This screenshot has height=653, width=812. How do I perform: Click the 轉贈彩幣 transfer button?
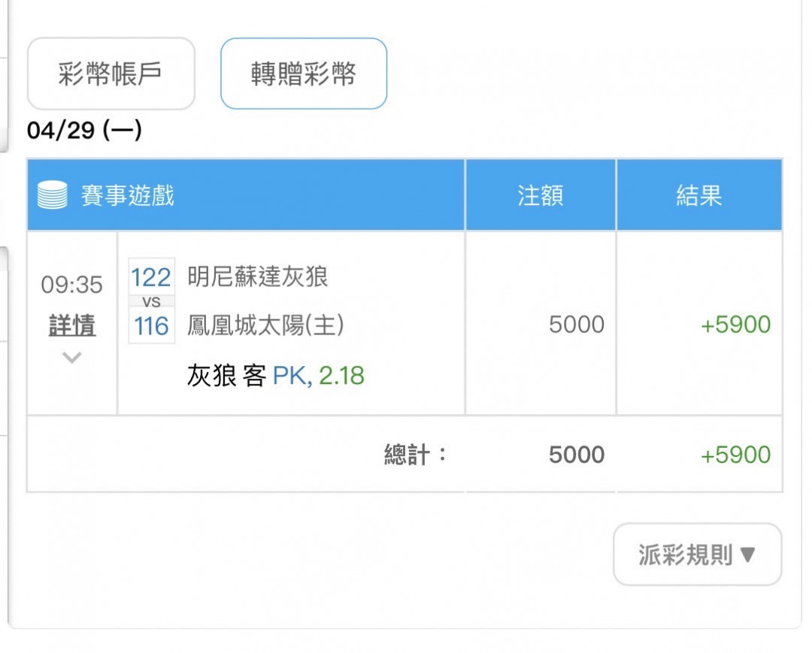[303, 74]
